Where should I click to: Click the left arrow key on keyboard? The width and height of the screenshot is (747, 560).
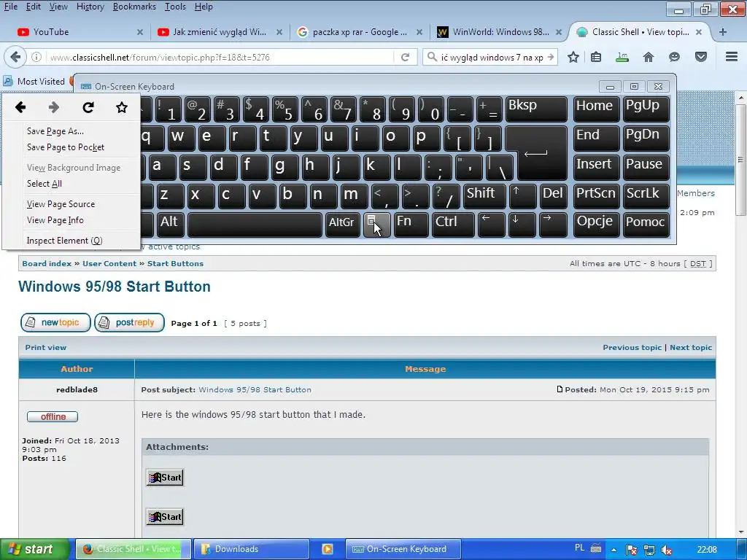coord(491,225)
